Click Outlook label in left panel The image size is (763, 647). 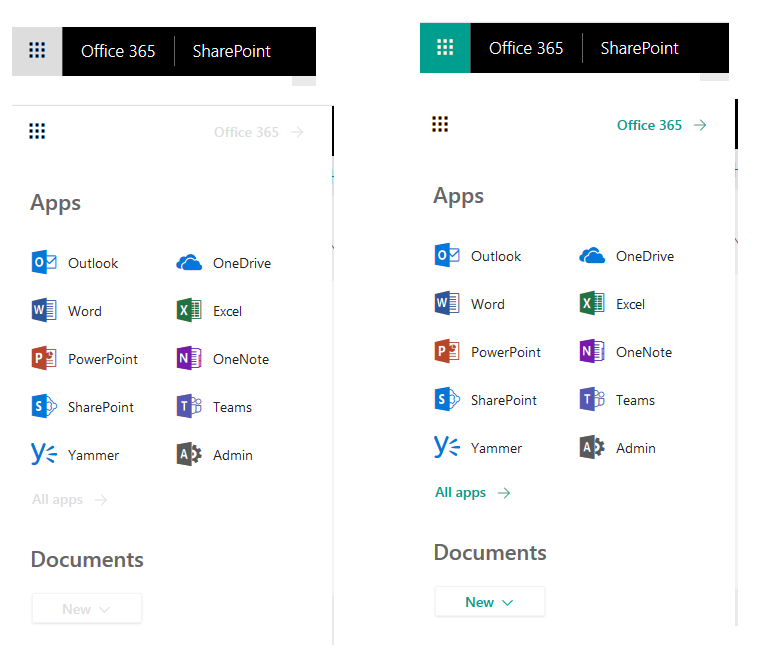[93, 263]
